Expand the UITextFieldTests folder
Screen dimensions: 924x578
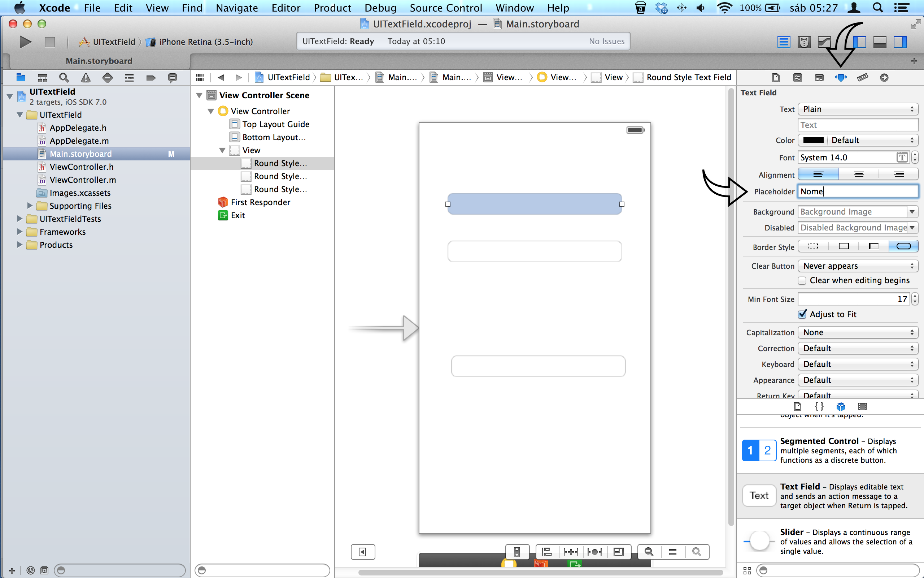pos(19,219)
